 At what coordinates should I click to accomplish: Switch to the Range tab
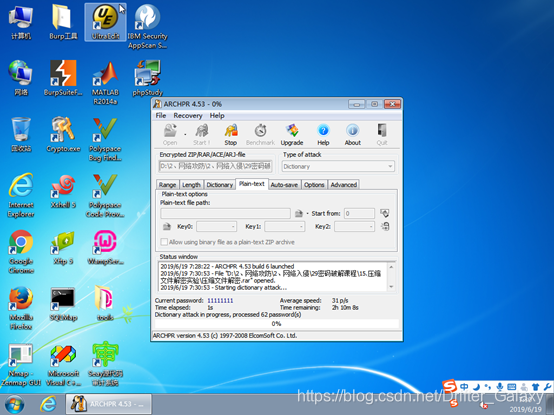tap(167, 185)
